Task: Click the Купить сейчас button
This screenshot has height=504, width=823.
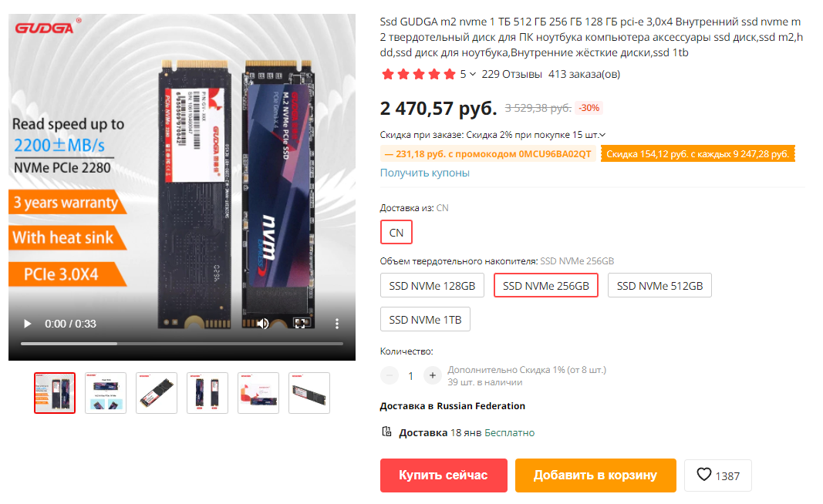Action: [x=444, y=475]
